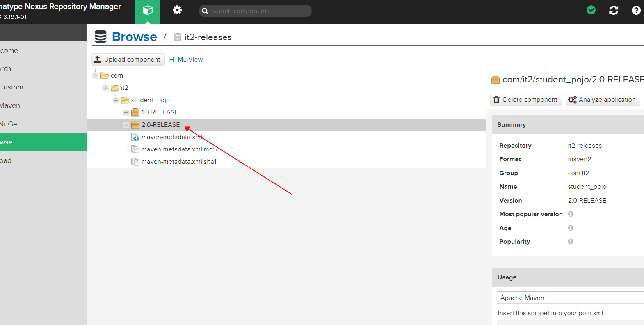Click the 1.0-RELEASE package icon
The width and height of the screenshot is (644, 325).
[135, 112]
